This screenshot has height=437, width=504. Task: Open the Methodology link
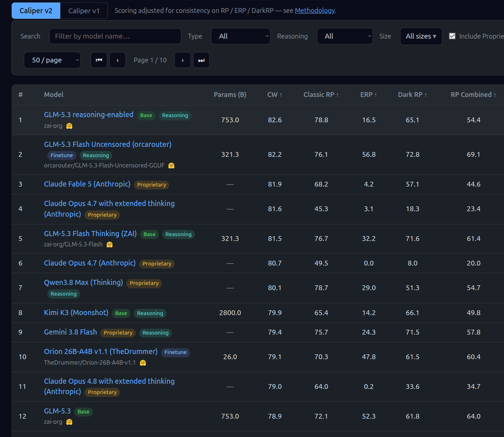pos(315,10)
